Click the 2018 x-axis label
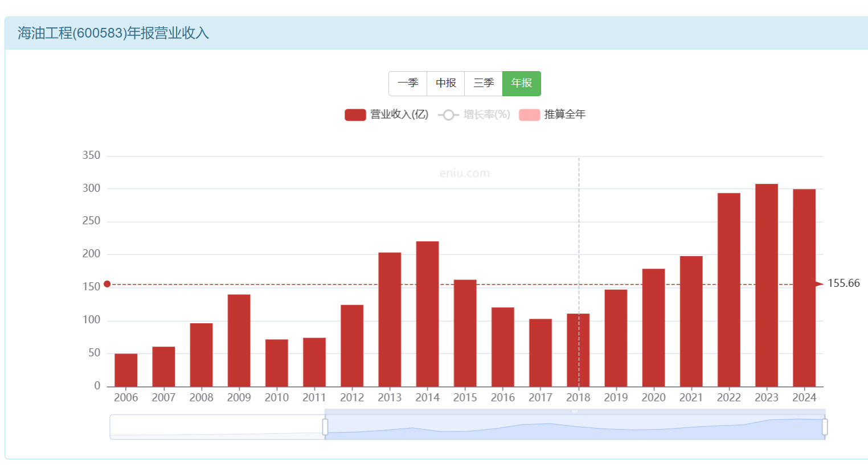The image size is (868, 465). pos(578,397)
